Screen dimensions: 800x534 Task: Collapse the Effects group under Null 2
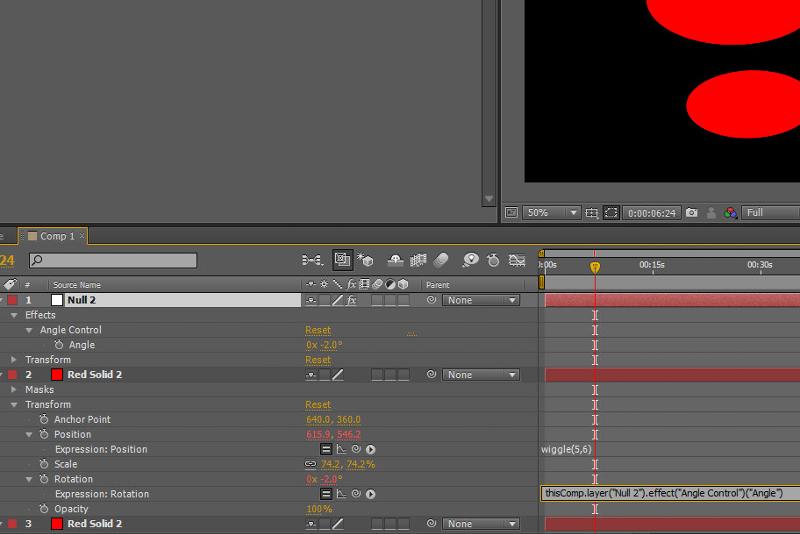tap(14, 315)
